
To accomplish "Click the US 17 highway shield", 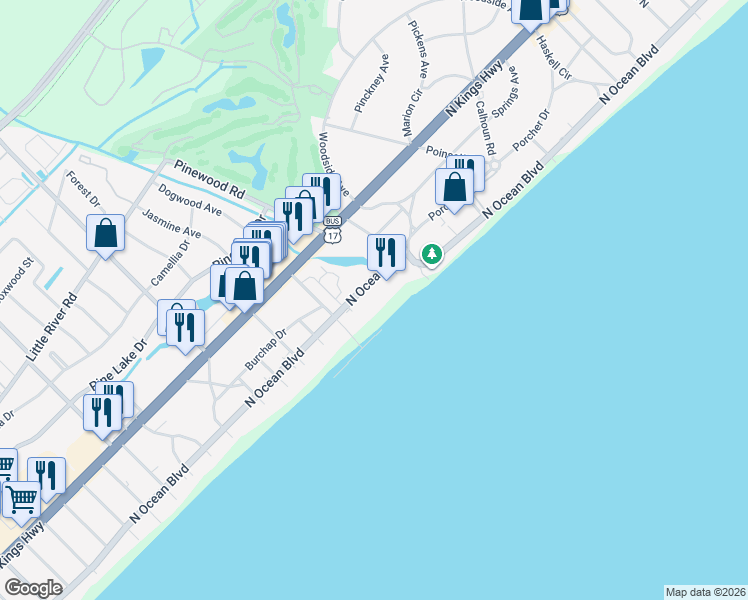I will pyautogui.click(x=332, y=235).
